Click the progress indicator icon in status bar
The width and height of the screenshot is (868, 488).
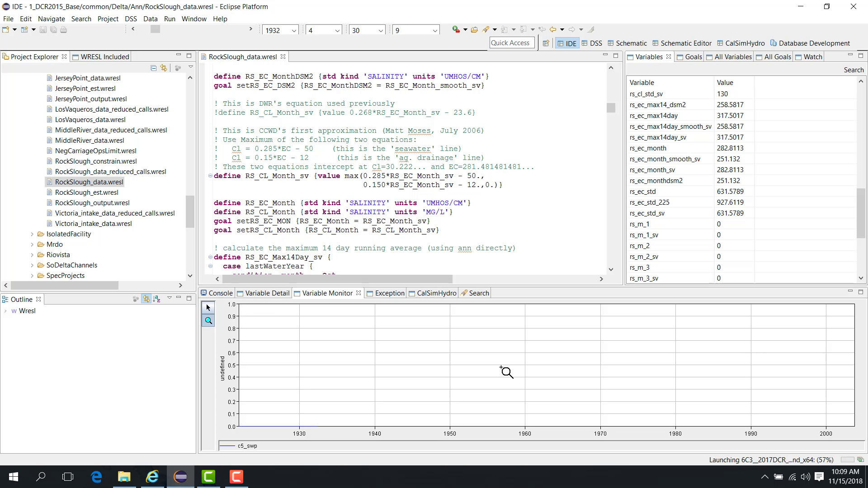860,460
